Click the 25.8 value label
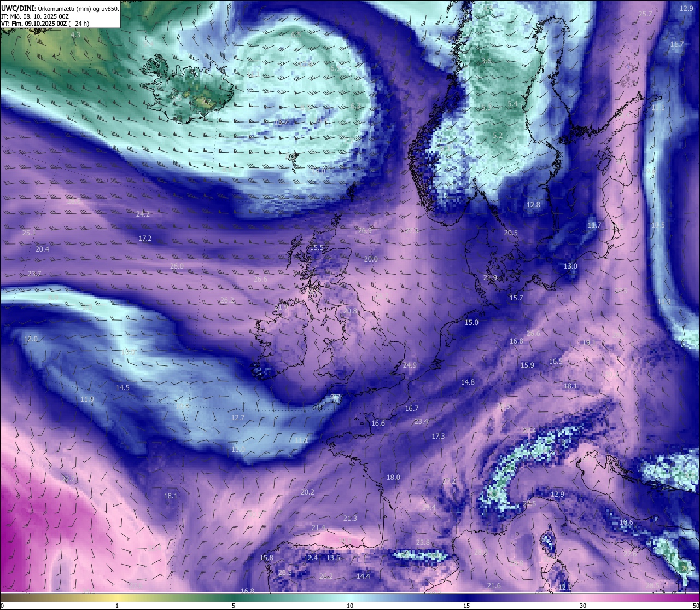This screenshot has width=700, height=610. 423,542
